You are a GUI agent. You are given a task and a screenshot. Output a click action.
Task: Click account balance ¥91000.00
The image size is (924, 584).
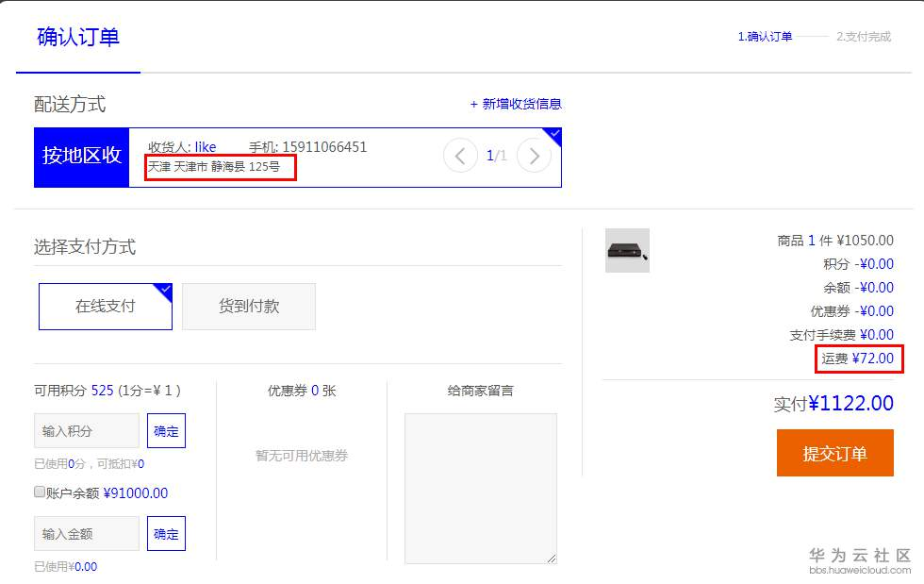[x=136, y=493]
